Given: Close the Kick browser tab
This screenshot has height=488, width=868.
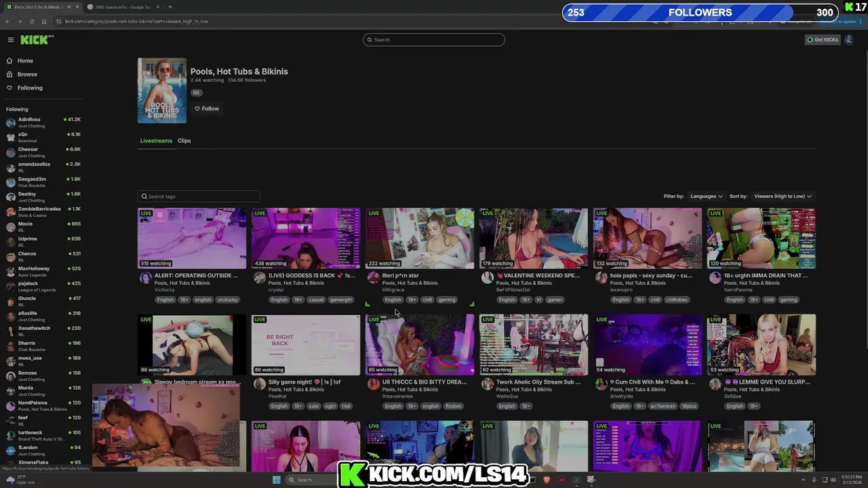Looking at the screenshot, I should (x=78, y=7).
